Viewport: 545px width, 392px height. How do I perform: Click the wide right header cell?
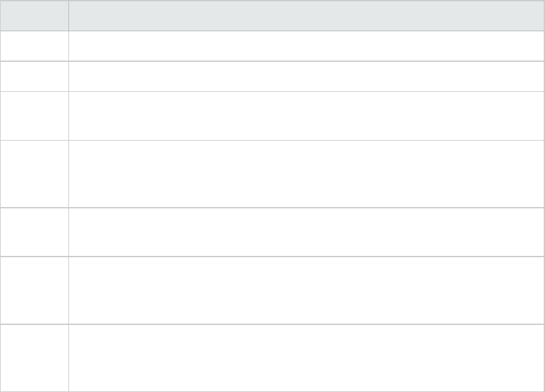click(x=306, y=16)
